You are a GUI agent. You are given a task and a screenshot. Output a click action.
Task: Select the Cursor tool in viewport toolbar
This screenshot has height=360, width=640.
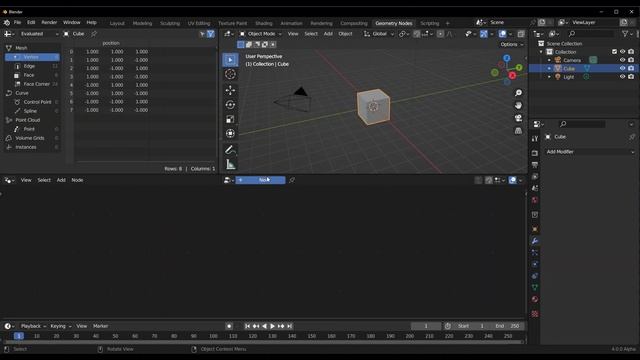click(x=230, y=74)
